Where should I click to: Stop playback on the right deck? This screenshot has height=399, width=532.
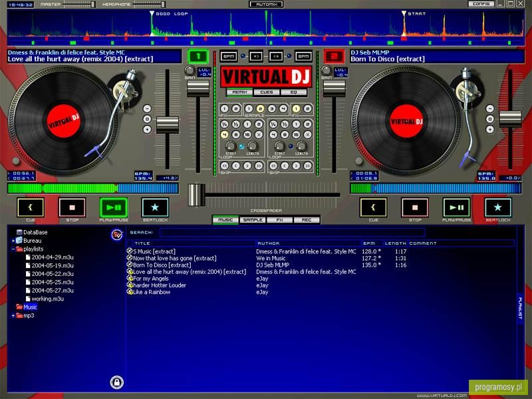pyautogui.click(x=415, y=207)
